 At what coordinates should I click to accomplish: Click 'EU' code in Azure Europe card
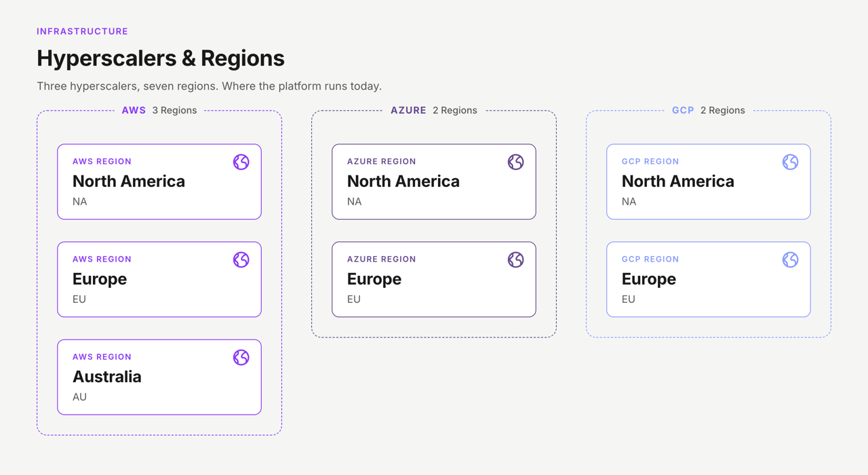[354, 300]
